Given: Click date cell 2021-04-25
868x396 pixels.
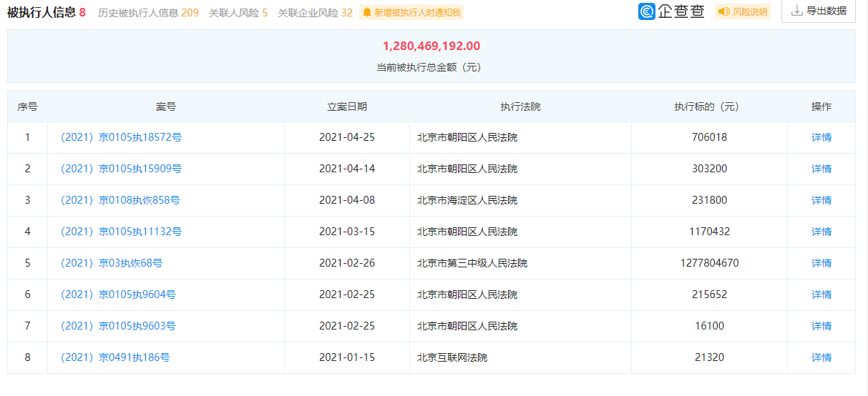Looking at the screenshot, I should 347,137.
